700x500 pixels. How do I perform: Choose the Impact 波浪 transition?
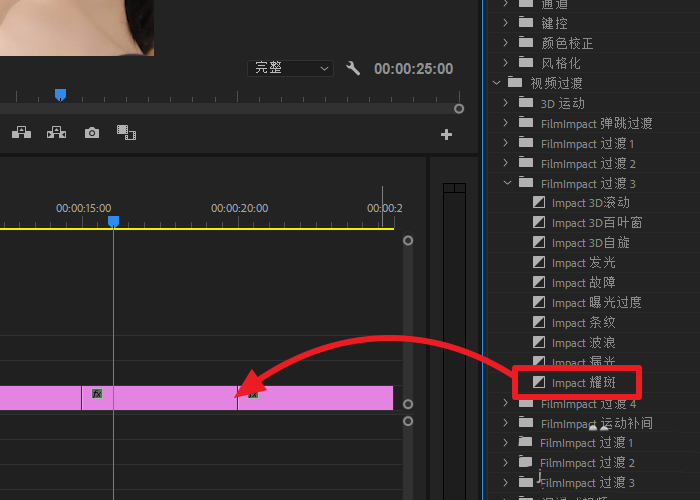(x=583, y=343)
